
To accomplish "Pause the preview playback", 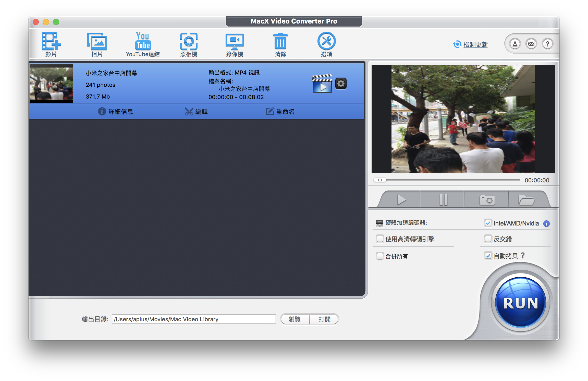I will pos(443,199).
